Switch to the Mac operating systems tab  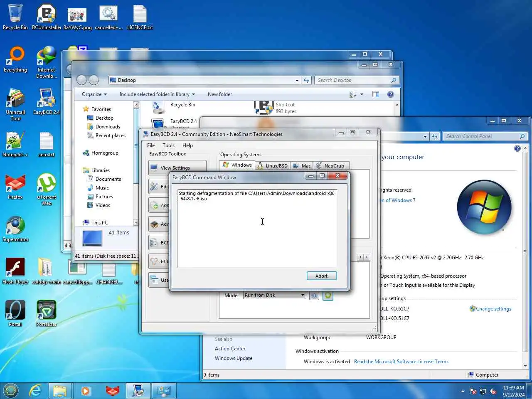pos(302,165)
